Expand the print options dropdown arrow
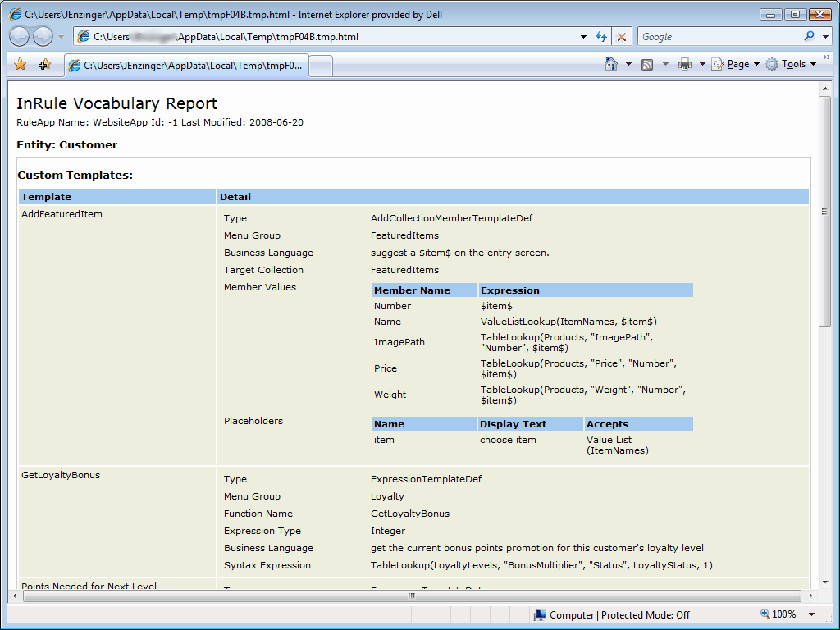The height and width of the screenshot is (630, 840). click(702, 64)
